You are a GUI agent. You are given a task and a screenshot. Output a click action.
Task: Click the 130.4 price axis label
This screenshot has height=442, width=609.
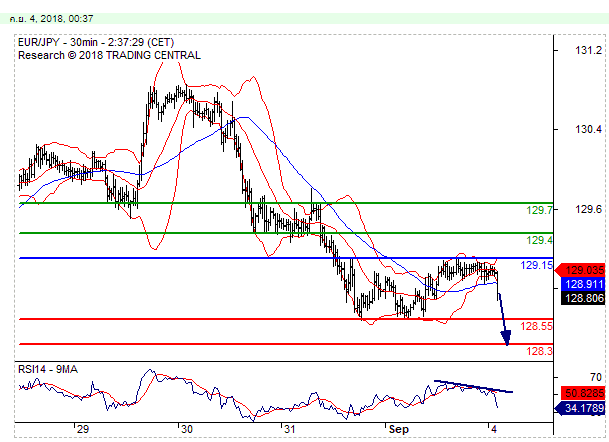tap(588, 129)
